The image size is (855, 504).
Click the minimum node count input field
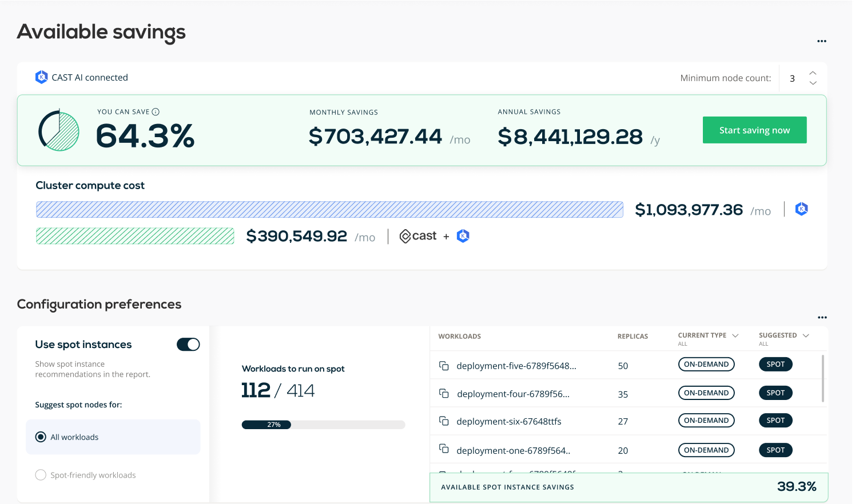(793, 78)
